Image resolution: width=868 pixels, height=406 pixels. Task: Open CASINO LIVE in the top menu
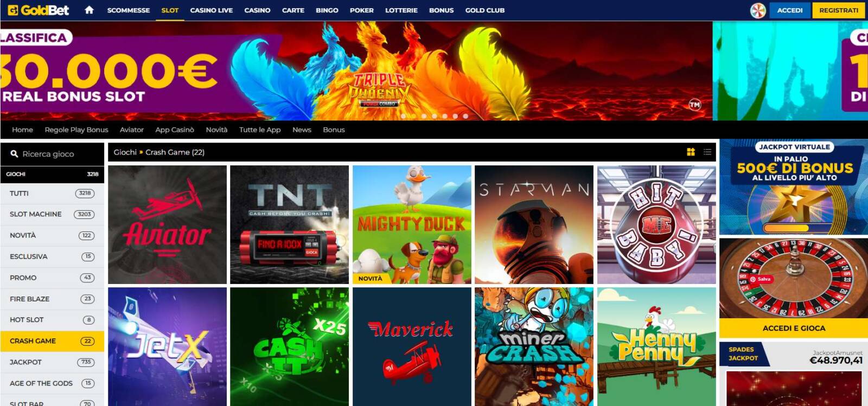[211, 10]
